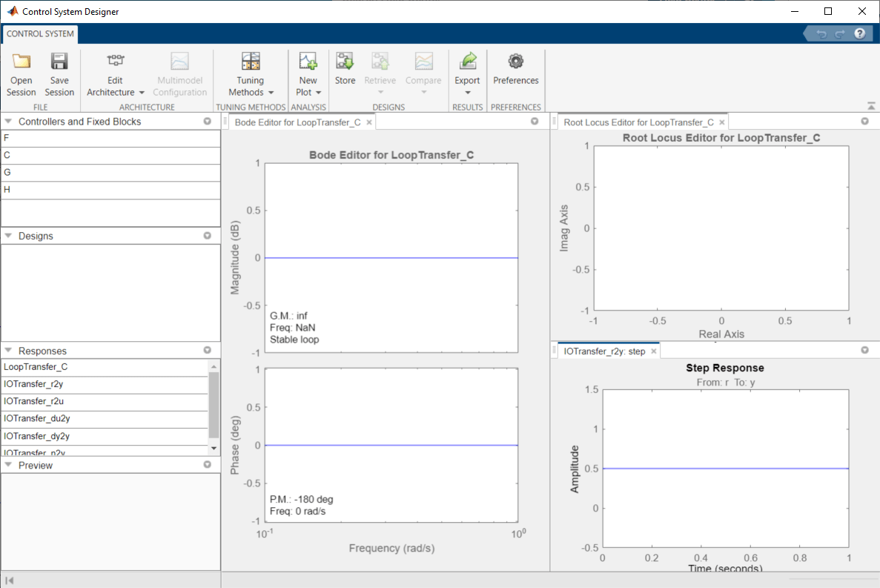
Task: Click the Redo arrow
Action: point(840,33)
